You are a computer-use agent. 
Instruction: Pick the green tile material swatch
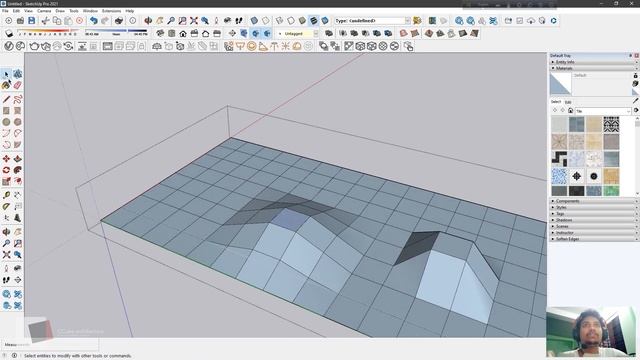611,191
